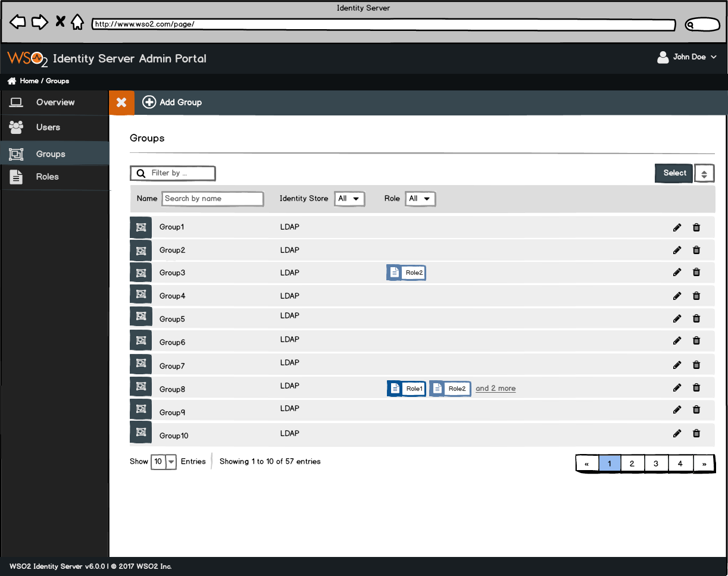
Task: Delete Group7 with trash icon
Action: tap(696, 365)
